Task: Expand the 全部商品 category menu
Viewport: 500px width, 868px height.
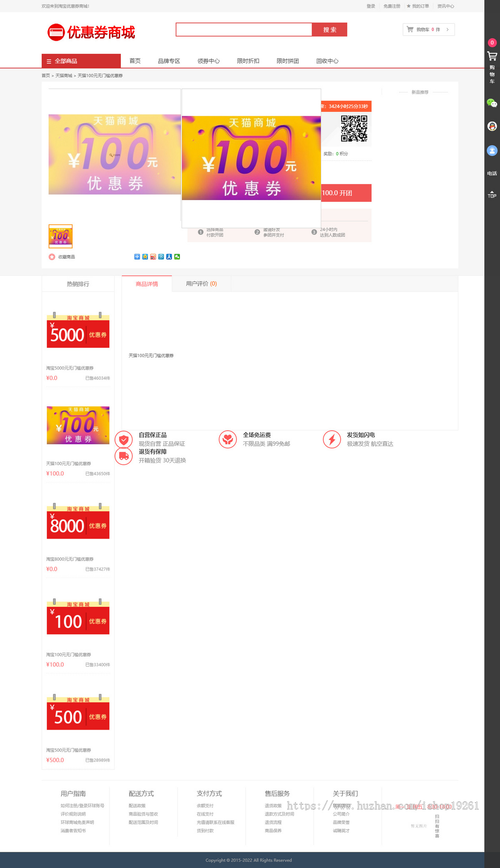Action: pos(81,61)
